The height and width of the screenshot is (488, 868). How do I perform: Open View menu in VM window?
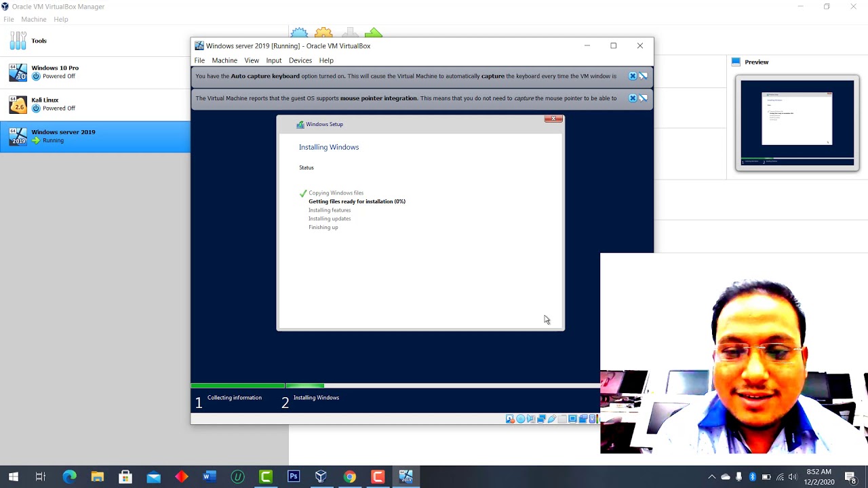click(252, 60)
